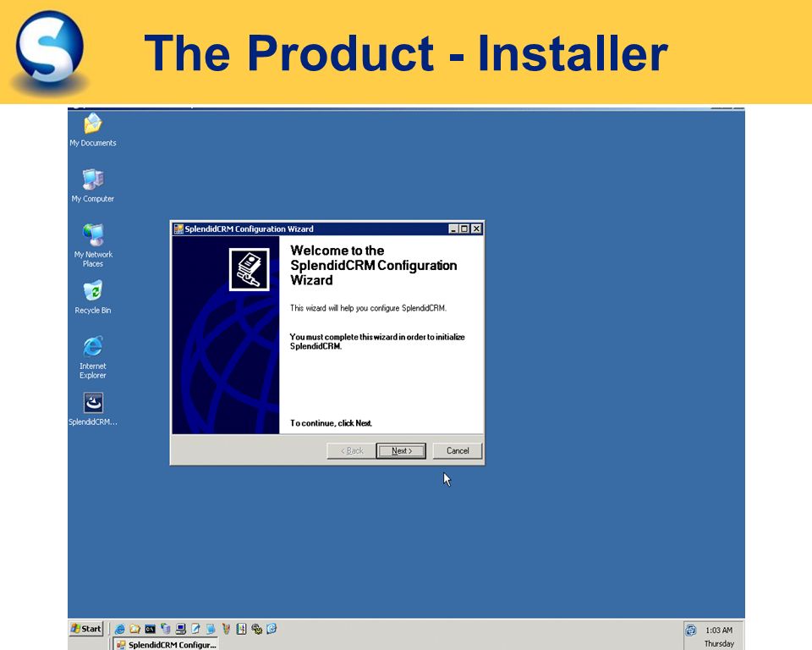Click the 'To continue, click Next.' text
Image resolution: width=812 pixels, height=650 pixels.
click(331, 423)
